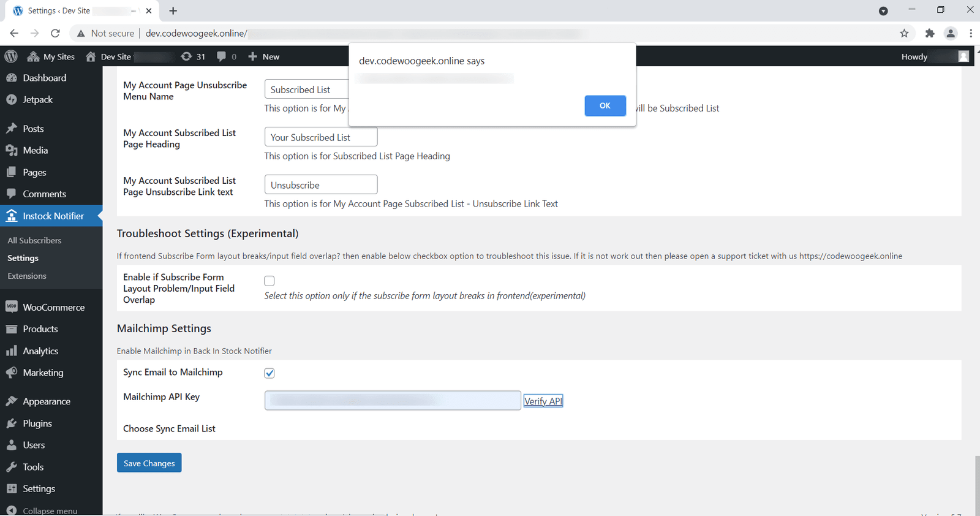The width and height of the screenshot is (980, 516).
Task: Open the New content menu
Action: [x=263, y=56]
